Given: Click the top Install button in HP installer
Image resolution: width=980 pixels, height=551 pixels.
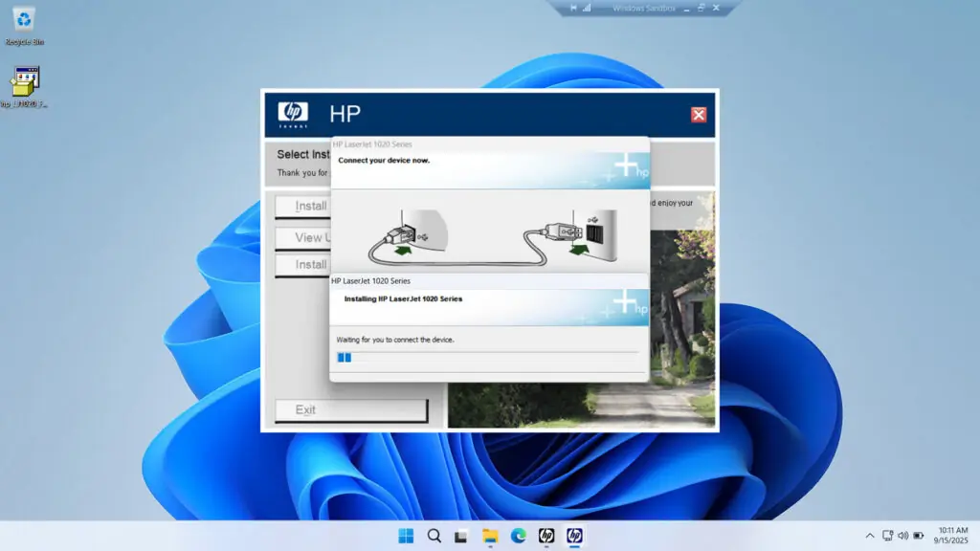Looking at the screenshot, I should pos(303,207).
